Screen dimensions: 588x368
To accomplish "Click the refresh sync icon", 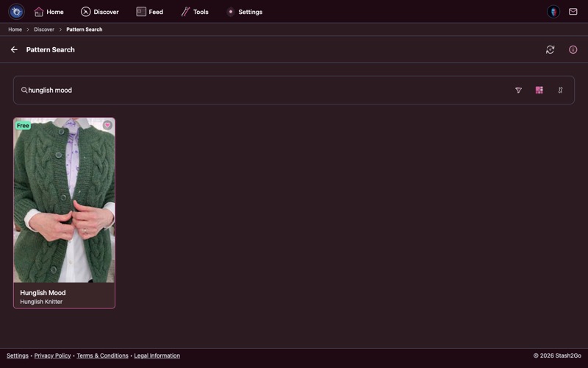I will click(550, 50).
